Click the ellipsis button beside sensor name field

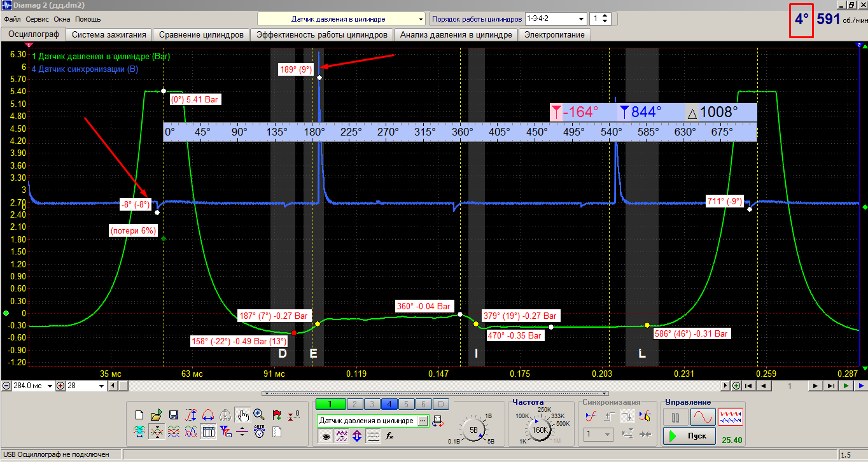[423, 421]
